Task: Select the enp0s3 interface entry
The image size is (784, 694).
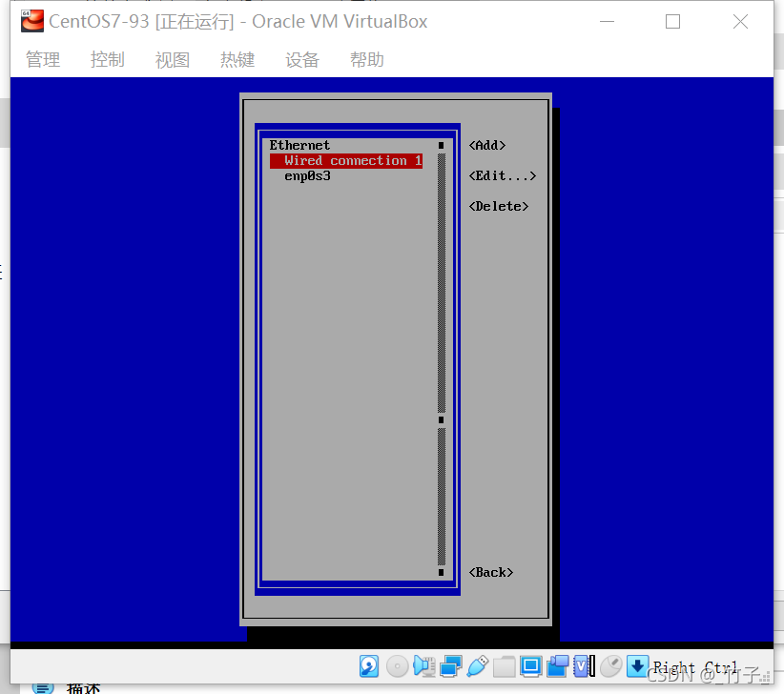Action: click(307, 175)
